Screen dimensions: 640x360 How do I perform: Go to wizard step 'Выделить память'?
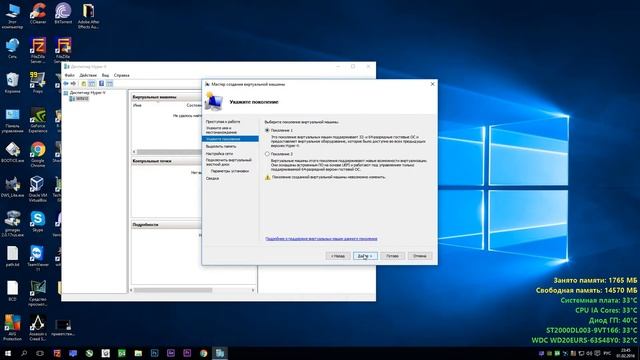point(221,146)
